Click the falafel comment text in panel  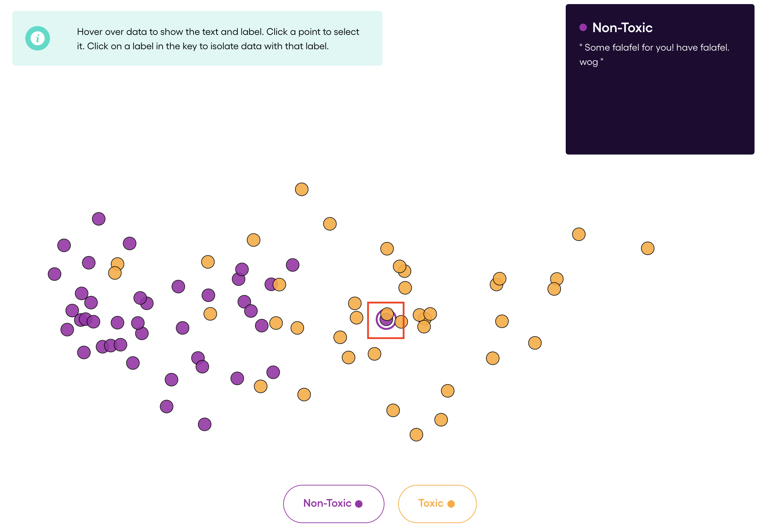pos(654,55)
